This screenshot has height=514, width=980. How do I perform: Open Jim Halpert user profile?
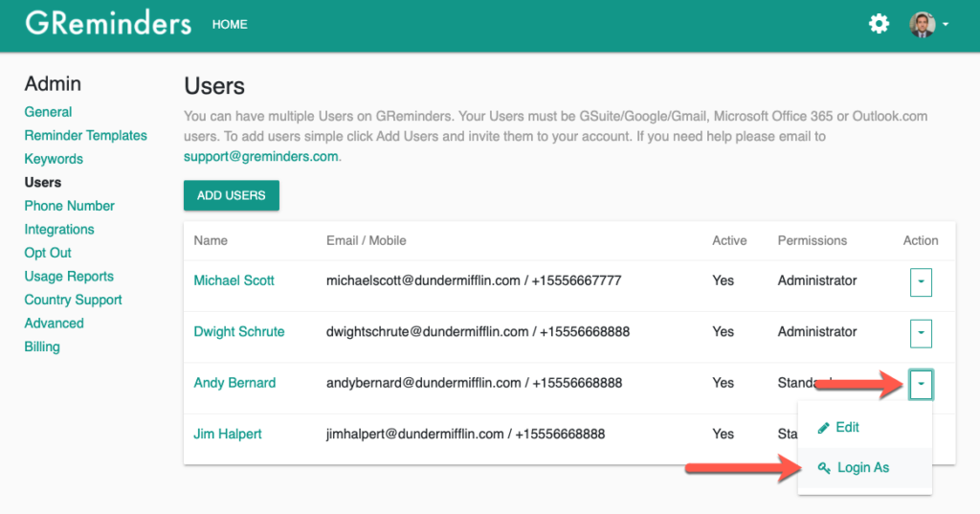[x=228, y=434]
